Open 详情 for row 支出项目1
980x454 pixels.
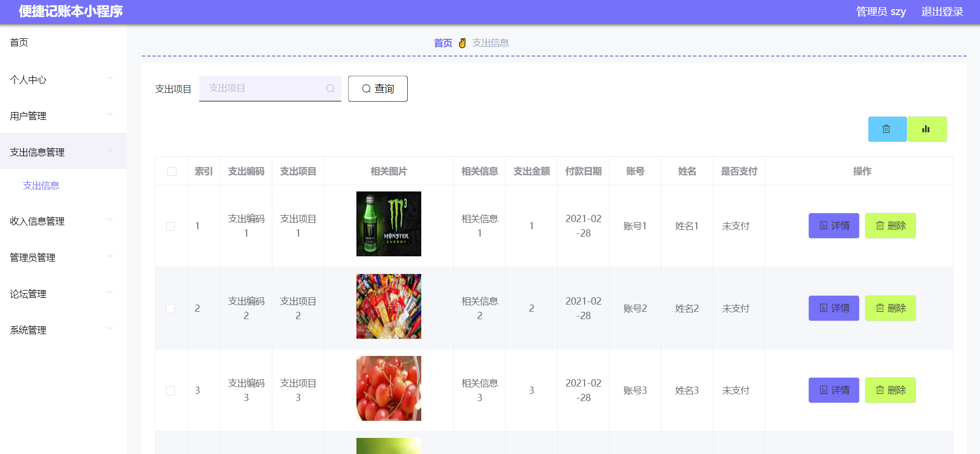click(834, 226)
